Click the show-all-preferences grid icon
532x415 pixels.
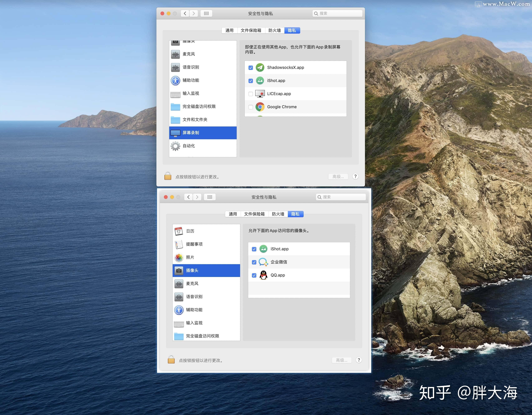coord(206,13)
